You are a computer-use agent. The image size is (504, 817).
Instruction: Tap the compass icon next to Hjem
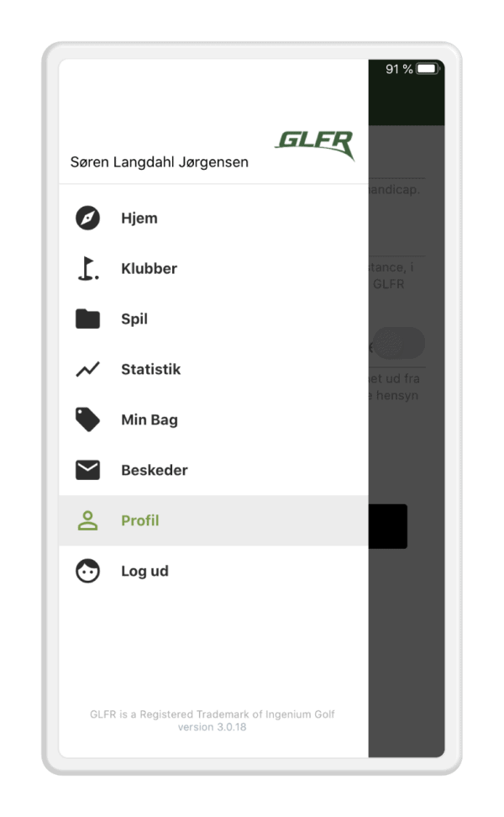[87, 218]
